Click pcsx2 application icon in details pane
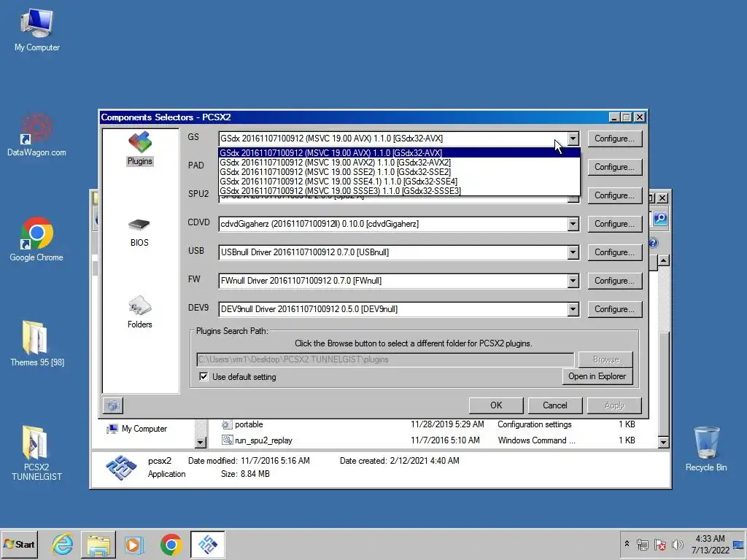This screenshot has width=747, height=560. tap(121, 467)
